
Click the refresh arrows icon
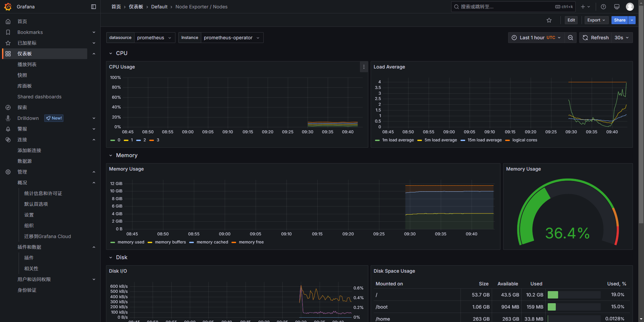coord(585,38)
